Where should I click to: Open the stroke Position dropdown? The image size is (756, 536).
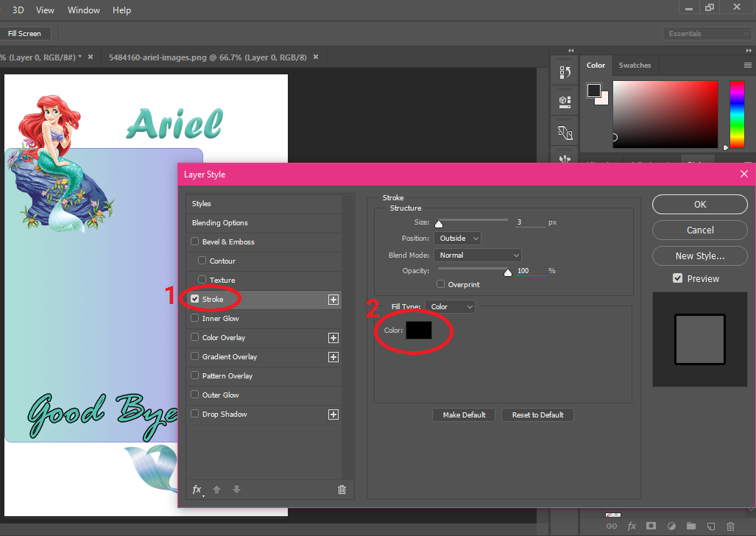tap(458, 239)
